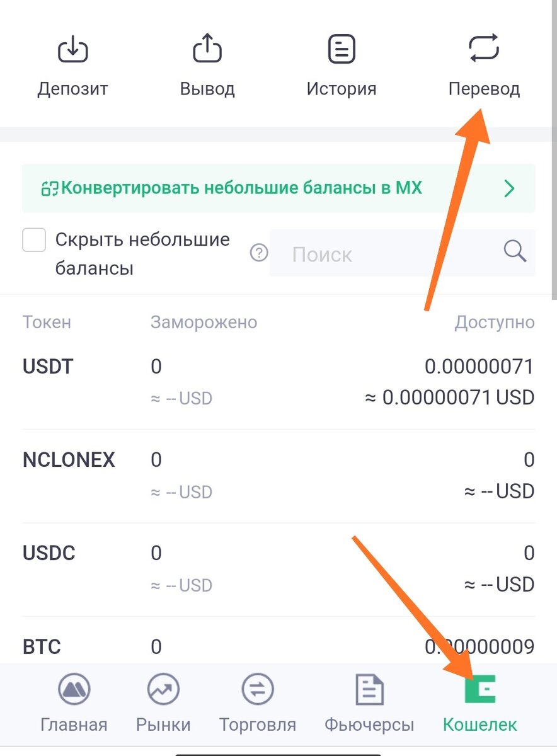Switch to Торговля trade tab
The height and width of the screenshot is (756, 557).
[x=257, y=704]
